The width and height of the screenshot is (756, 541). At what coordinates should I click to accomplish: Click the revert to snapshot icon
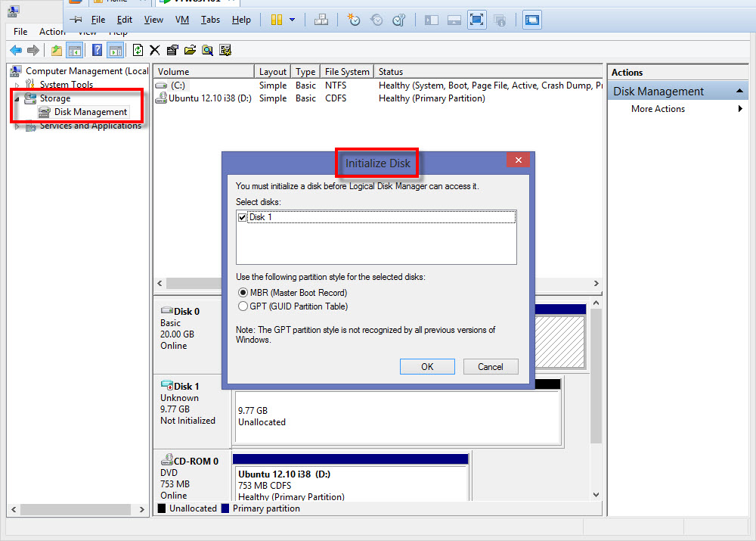pyautogui.click(x=376, y=20)
